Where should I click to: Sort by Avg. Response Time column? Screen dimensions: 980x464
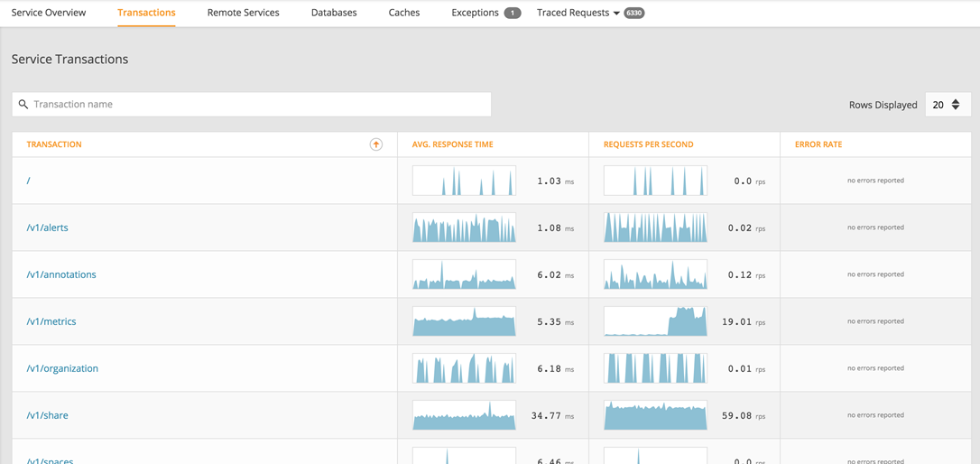coord(452,144)
